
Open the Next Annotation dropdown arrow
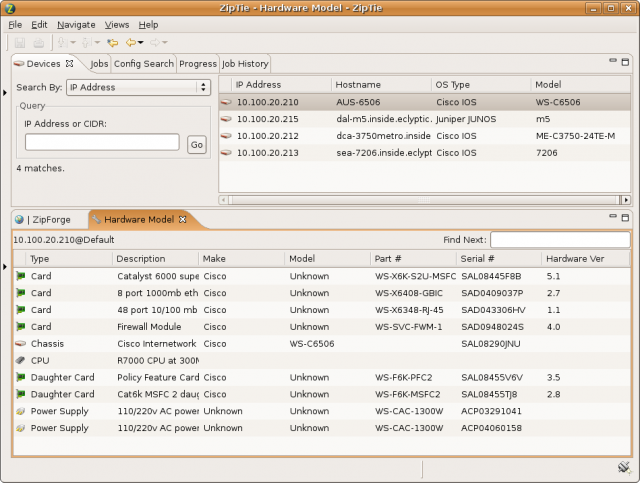[73, 42]
